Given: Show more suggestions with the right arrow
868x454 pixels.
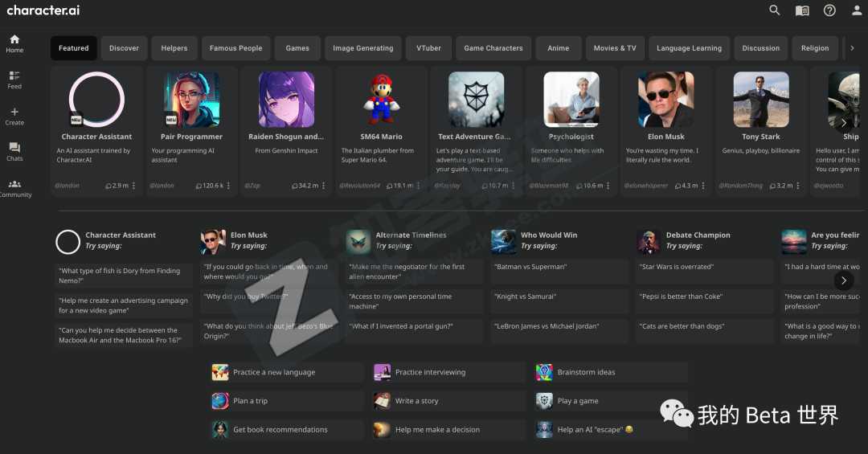Looking at the screenshot, I should (x=843, y=280).
